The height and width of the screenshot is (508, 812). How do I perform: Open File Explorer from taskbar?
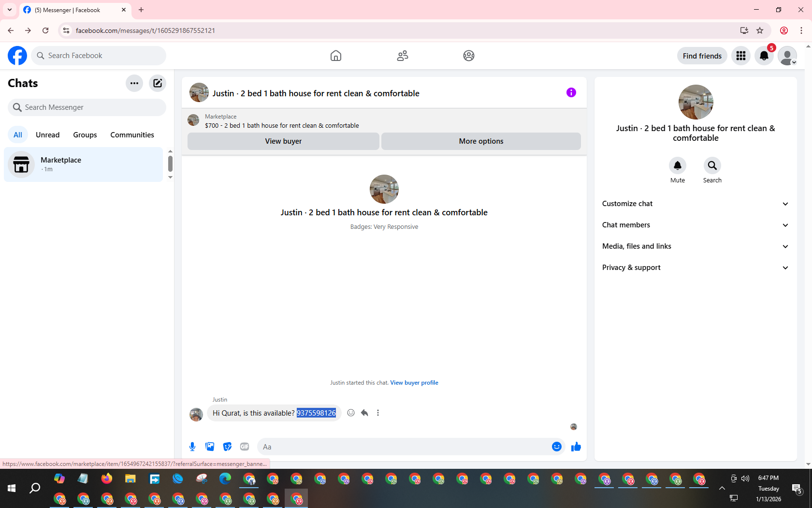pyautogui.click(x=130, y=478)
